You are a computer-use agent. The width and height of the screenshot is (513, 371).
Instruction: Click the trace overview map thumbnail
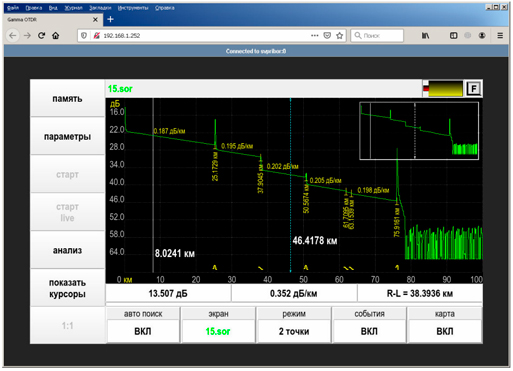[x=419, y=131]
